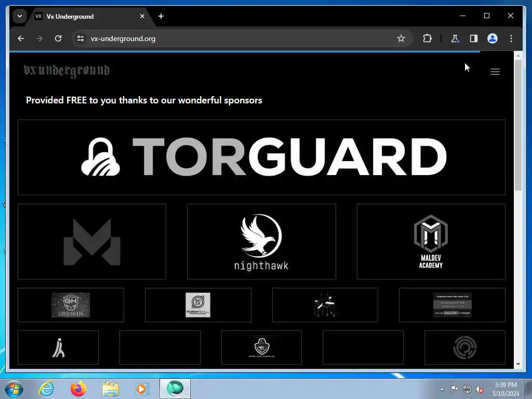The height and width of the screenshot is (399, 532).
Task: Click the muted volume tray icon
Action: tap(480, 389)
